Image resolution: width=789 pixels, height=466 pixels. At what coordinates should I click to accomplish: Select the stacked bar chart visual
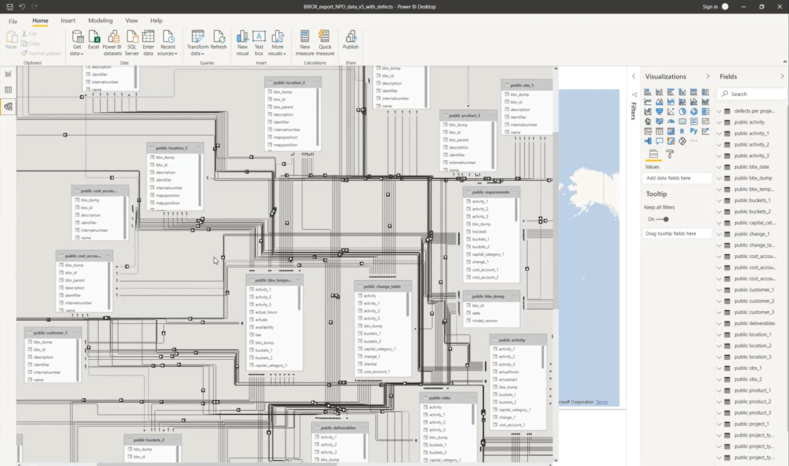pos(648,92)
